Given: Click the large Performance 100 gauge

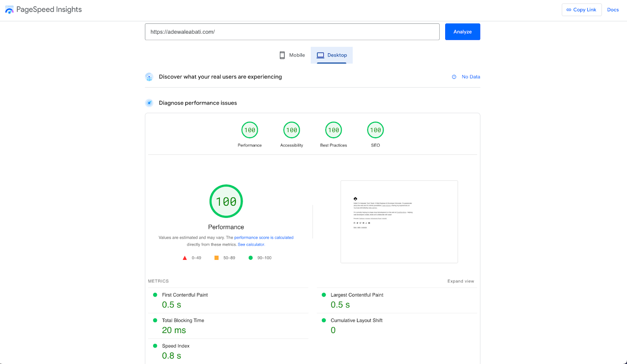Looking at the screenshot, I should click(x=226, y=201).
